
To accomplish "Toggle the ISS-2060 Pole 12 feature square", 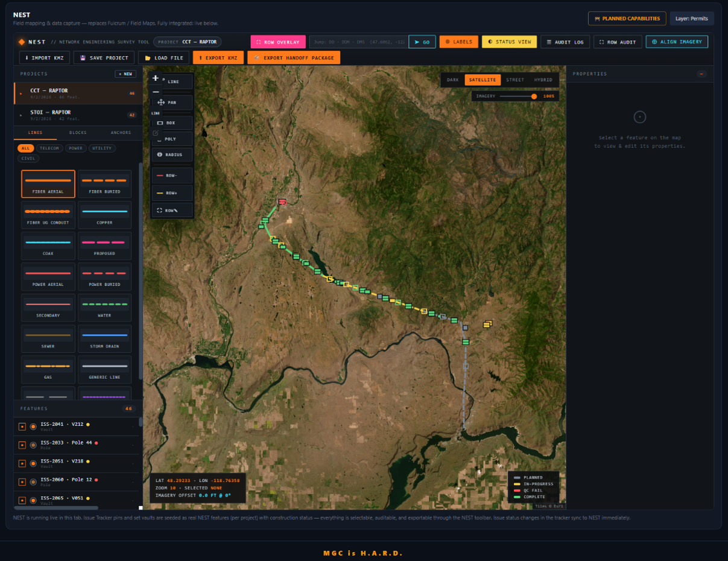I will (x=22, y=482).
